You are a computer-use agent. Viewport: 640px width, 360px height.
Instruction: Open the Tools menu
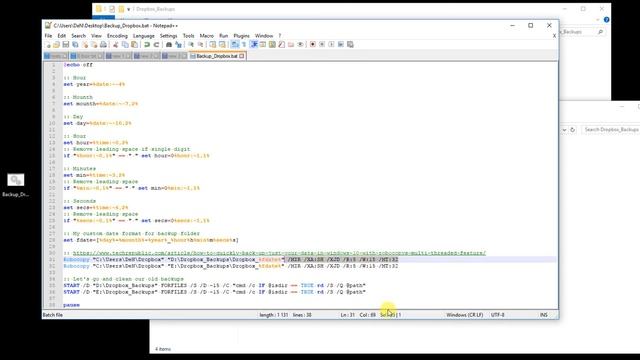[x=189, y=36]
